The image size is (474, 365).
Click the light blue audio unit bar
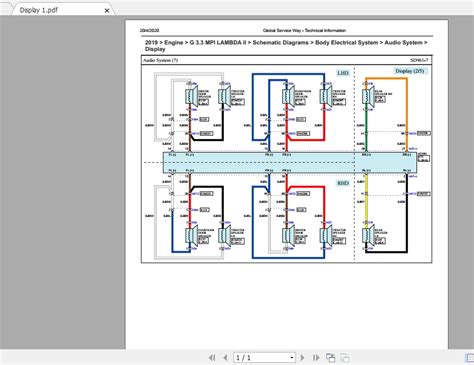pos(290,162)
